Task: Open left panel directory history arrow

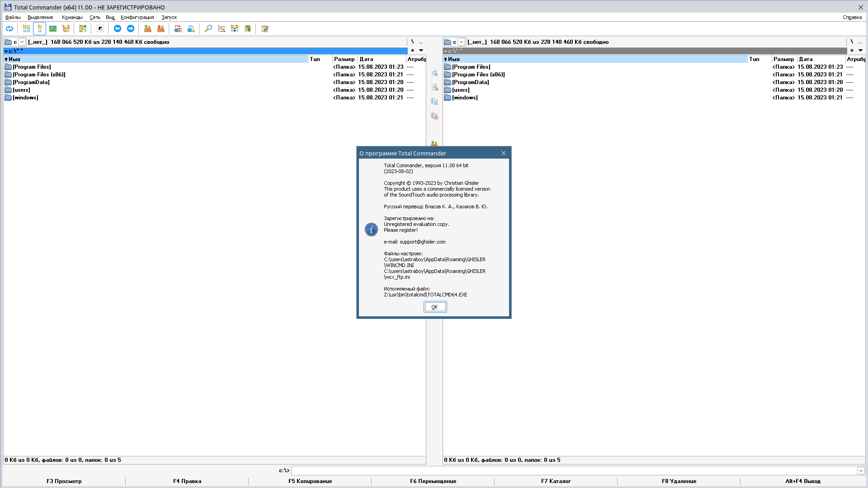Action: click(x=421, y=51)
